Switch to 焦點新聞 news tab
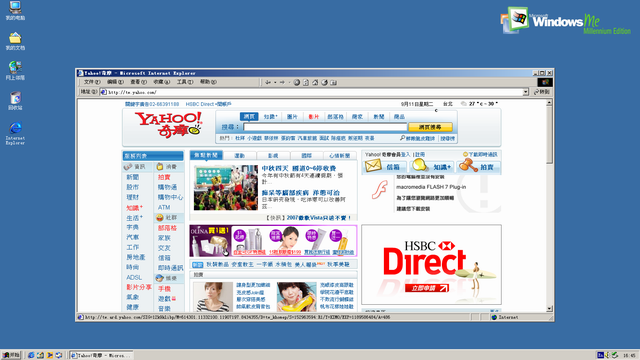The height and width of the screenshot is (360, 640). point(206,155)
